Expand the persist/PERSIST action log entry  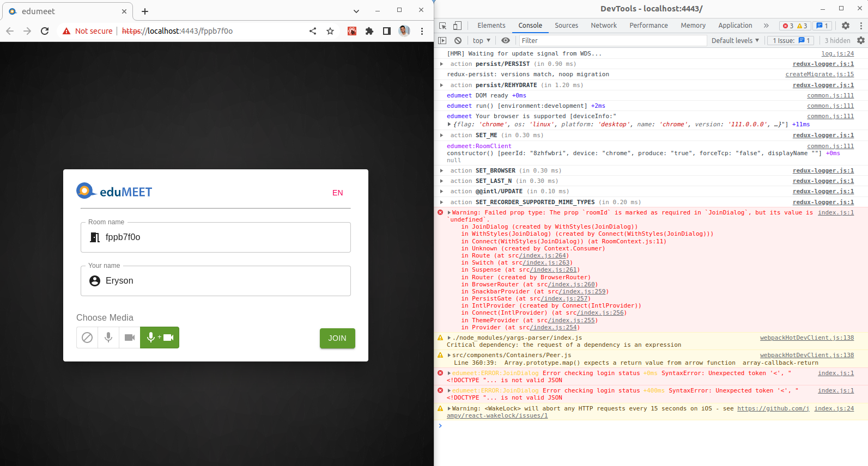pos(442,64)
